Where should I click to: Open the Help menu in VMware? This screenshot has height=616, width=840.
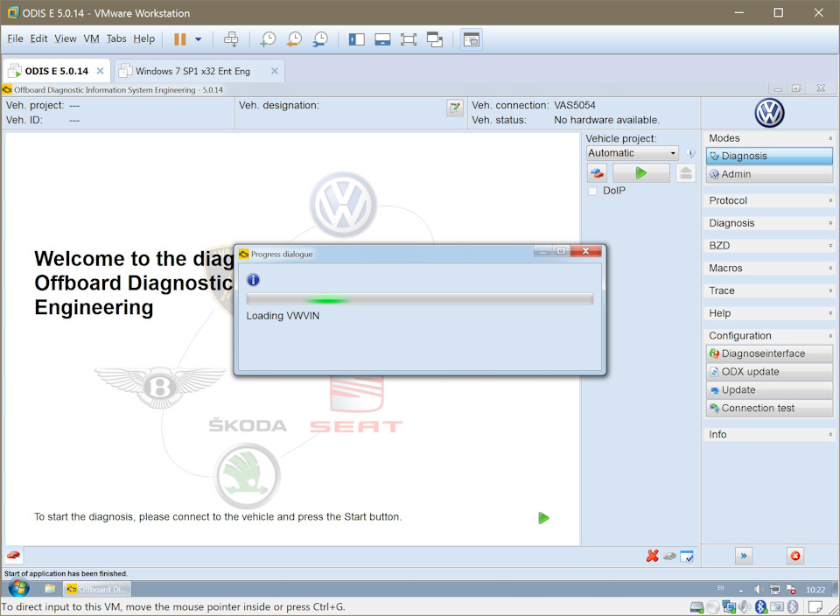[144, 38]
